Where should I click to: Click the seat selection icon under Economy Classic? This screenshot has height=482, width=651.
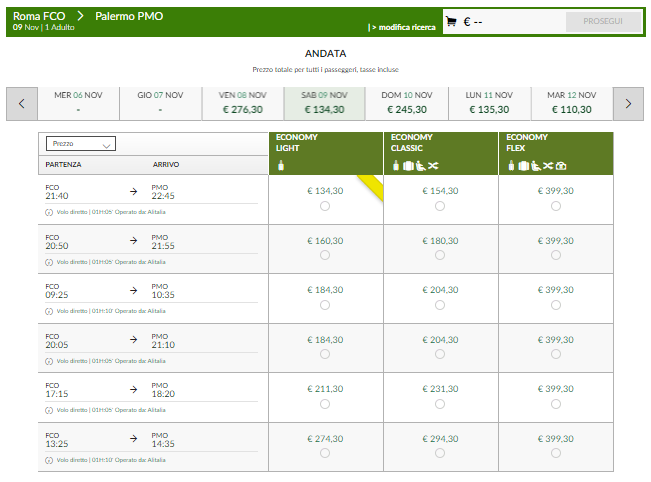(421, 165)
